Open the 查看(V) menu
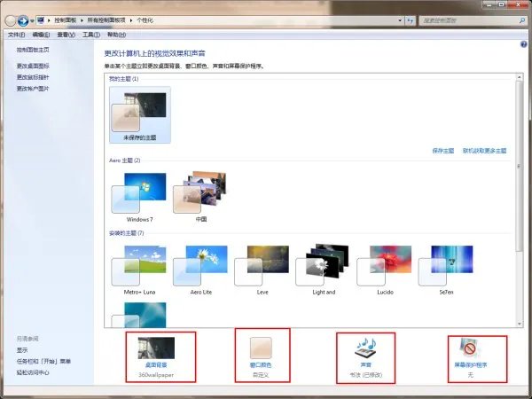This screenshot has width=532, height=399. tap(66, 35)
